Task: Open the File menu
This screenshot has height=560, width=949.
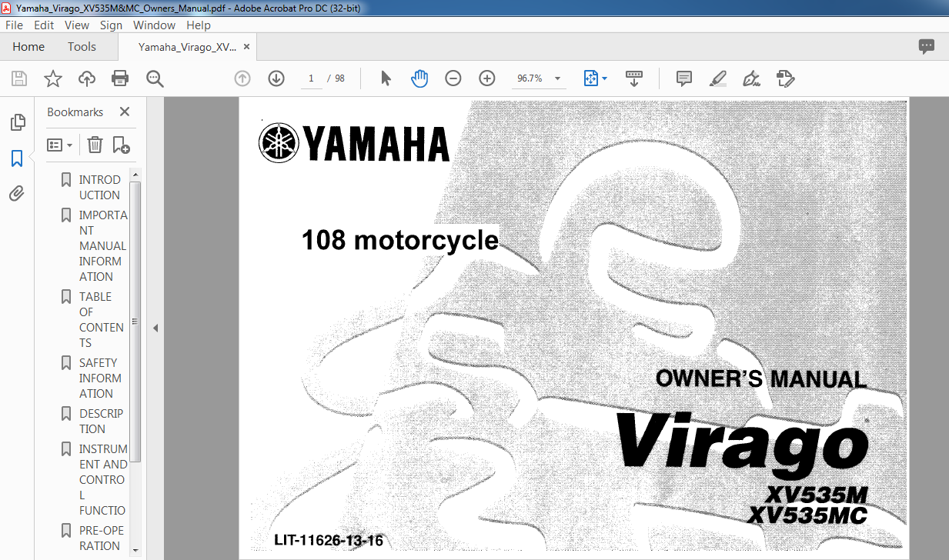Action: (x=14, y=25)
